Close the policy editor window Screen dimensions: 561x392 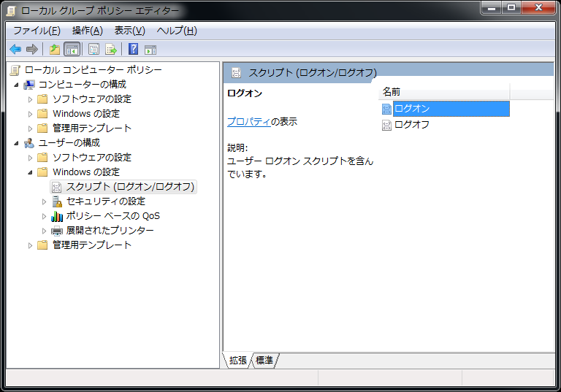tap(538, 7)
